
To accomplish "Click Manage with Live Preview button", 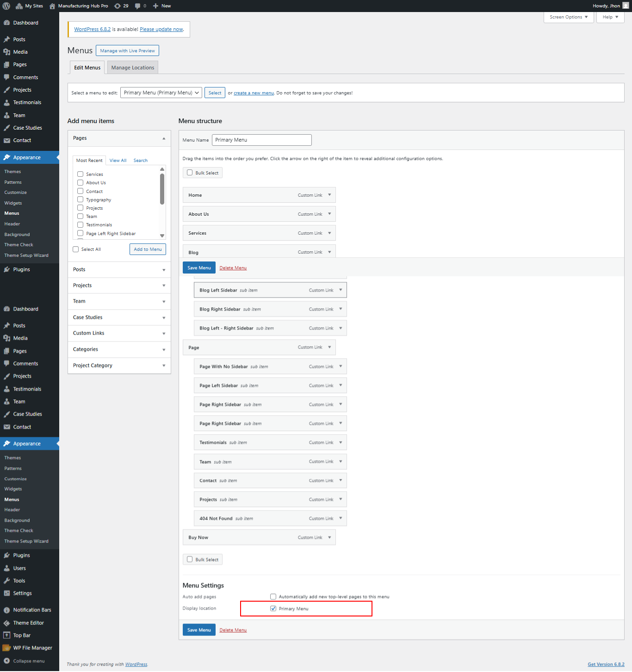I will tap(128, 50).
